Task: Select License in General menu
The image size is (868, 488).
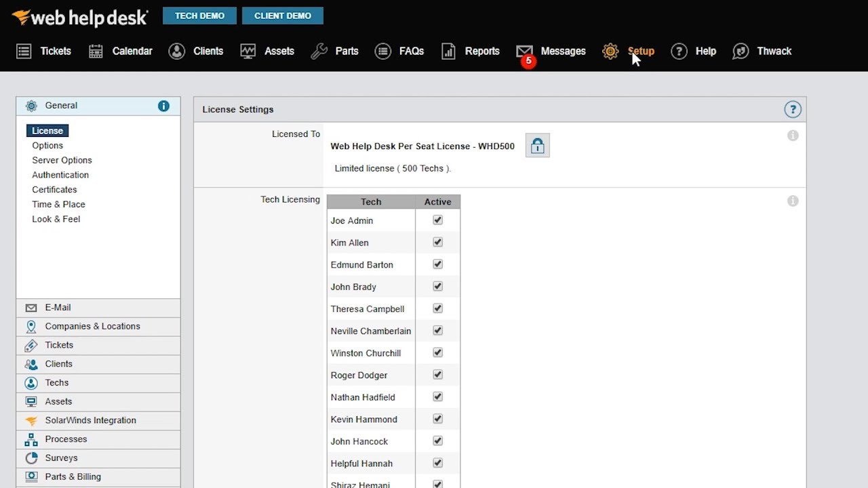Action: click(x=47, y=131)
